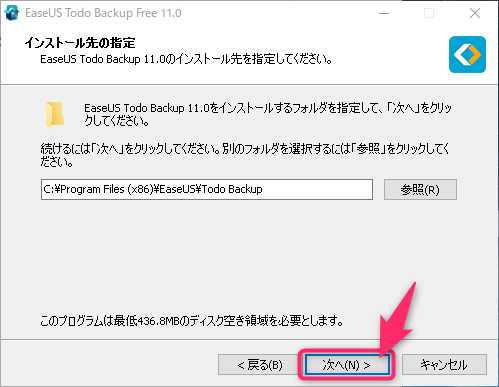Image resolution: width=499 pixels, height=387 pixels.
Task: Click the yellow folder icon
Action: [x=55, y=115]
